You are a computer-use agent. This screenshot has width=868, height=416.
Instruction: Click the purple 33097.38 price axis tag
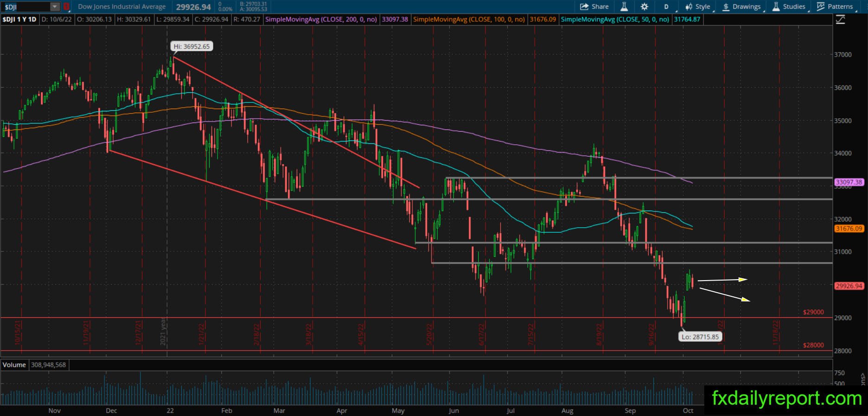849,182
